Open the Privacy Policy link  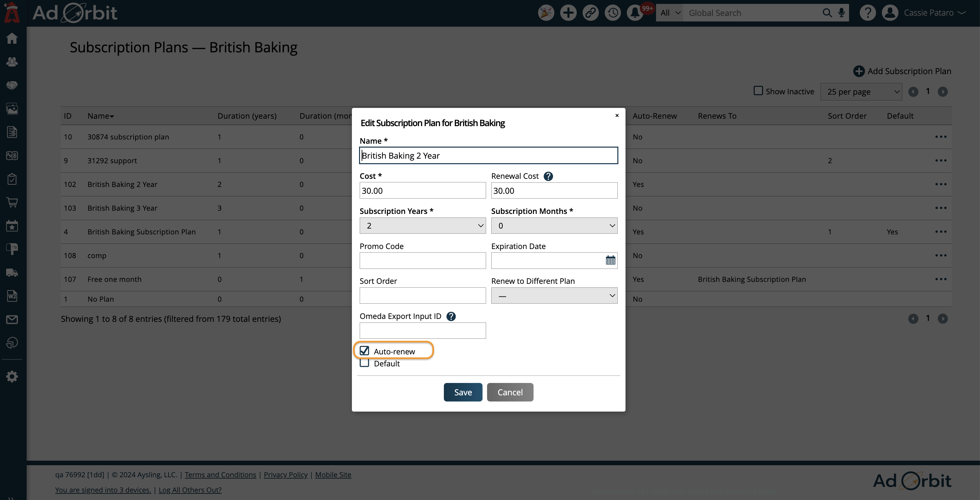point(285,475)
